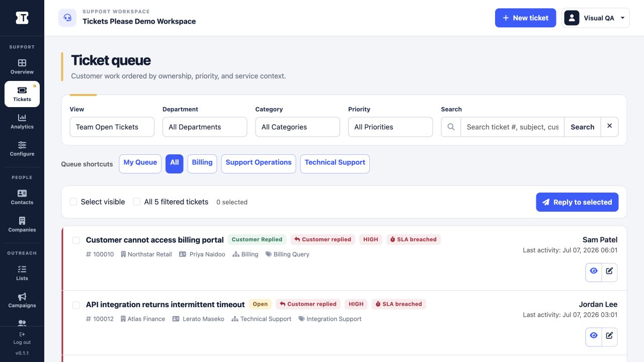Click the Tickets Please logo icon
This screenshot has width=644, height=362.
point(22,18)
